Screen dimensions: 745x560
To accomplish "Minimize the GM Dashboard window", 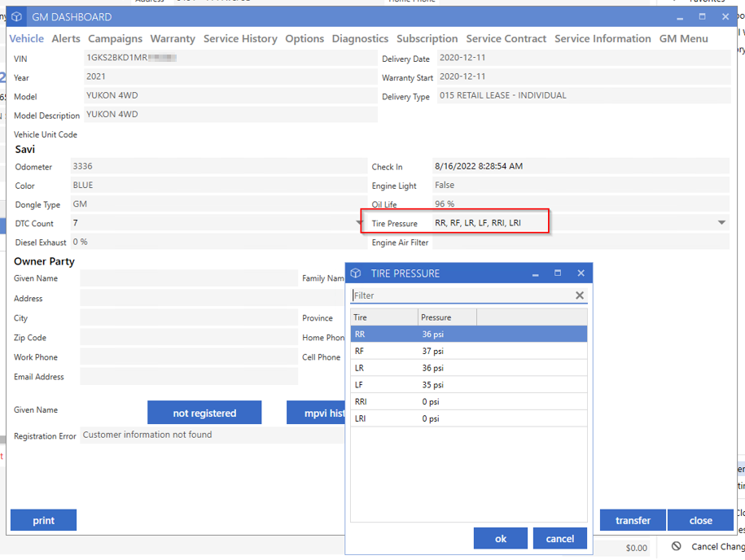I will pos(680,17).
